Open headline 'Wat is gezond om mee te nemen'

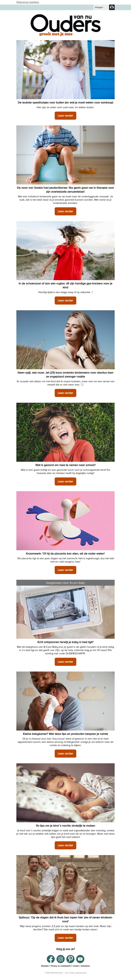pyautogui.click(x=65, y=465)
